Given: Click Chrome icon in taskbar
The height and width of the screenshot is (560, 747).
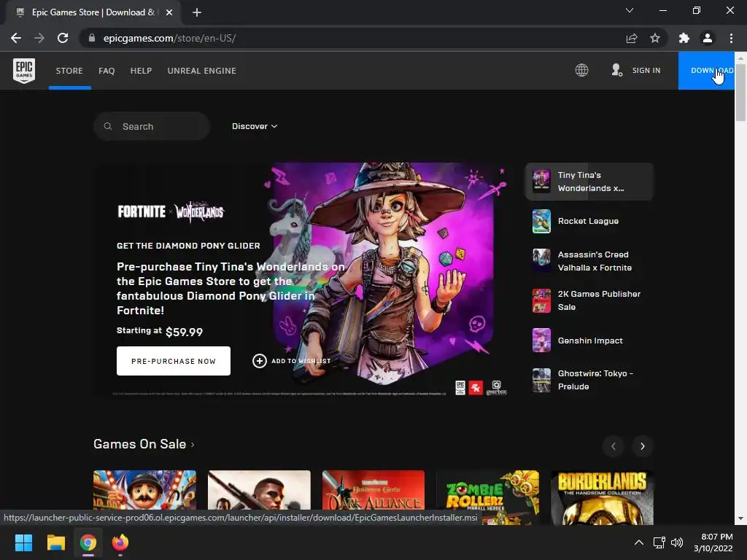Looking at the screenshot, I should pos(88,542).
